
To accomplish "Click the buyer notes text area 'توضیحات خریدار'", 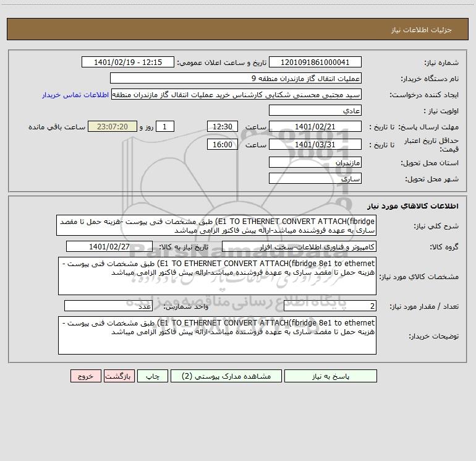I will [x=217, y=335].
